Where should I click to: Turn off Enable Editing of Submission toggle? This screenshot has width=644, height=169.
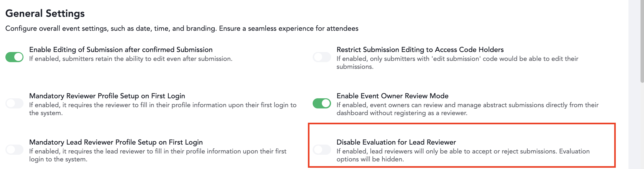click(15, 57)
